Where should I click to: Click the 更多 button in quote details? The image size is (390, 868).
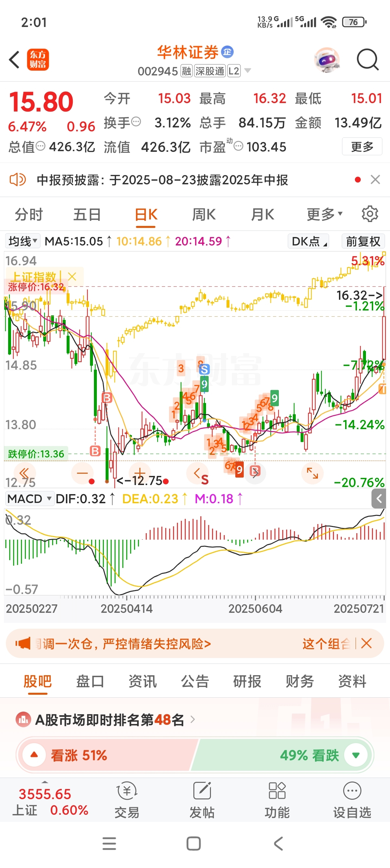(x=362, y=146)
